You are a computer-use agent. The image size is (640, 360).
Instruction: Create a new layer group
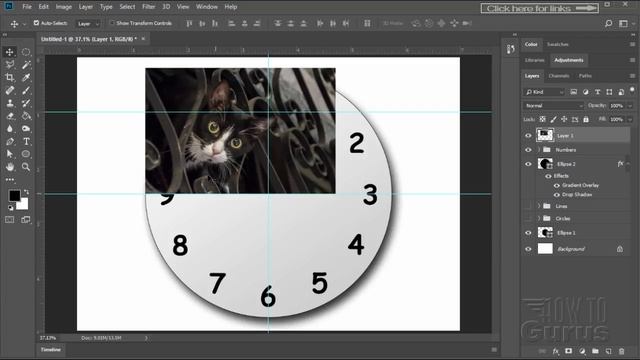(x=595, y=351)
